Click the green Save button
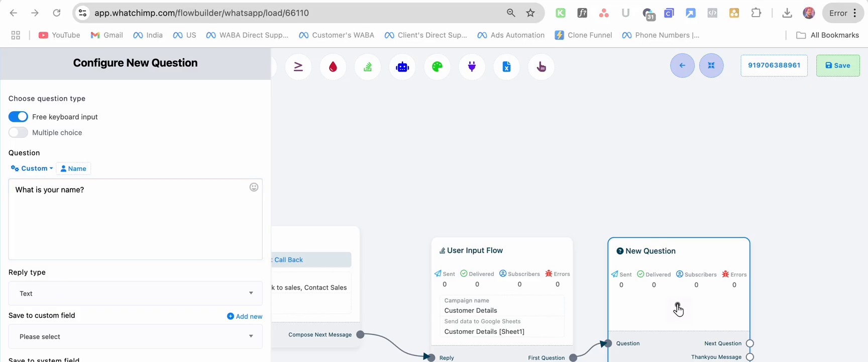This screenshot has width=868, height=362. (838, 65)
